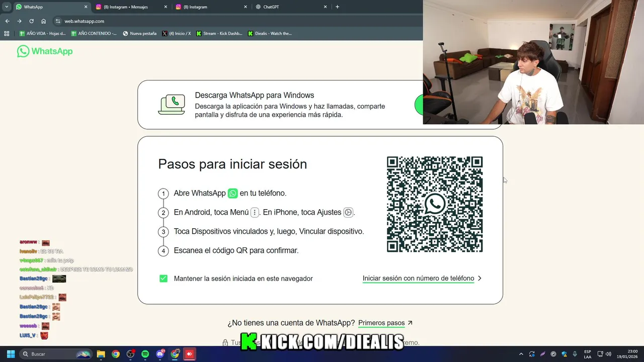Close the Instagram Mensajes tab
Viewport: 644px width, 362px height.
[166, 7]
